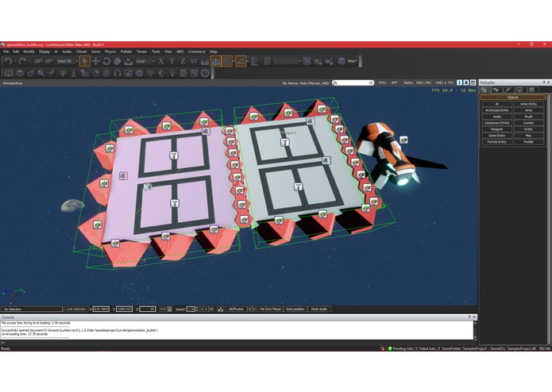Click the align/ruler icon beside angle snap
The width and height of the screenshot is (552, 392).
click(x=254, y=61)
